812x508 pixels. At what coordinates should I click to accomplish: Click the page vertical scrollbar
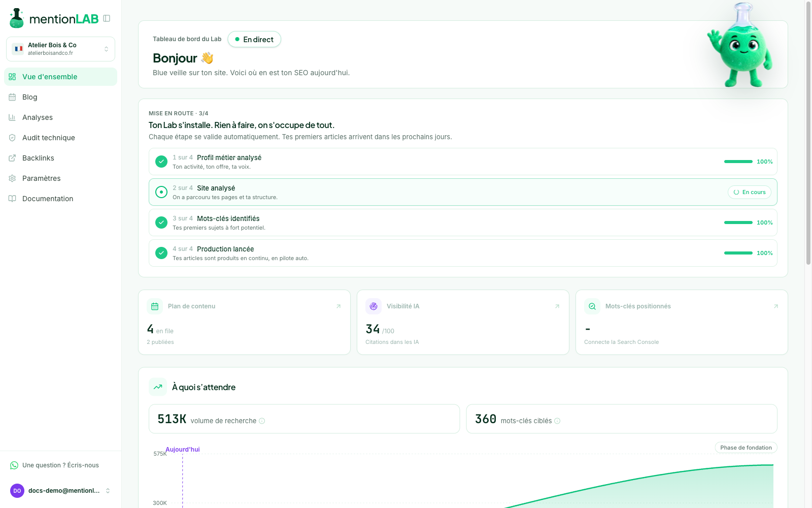(x=808, y=133)
